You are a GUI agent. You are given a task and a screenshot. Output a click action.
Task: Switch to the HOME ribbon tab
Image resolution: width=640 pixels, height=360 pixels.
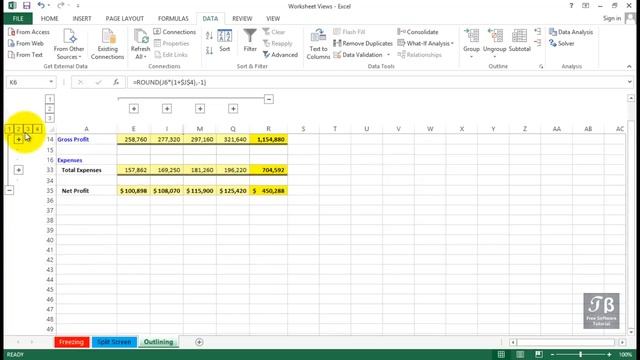pos(49,19)
